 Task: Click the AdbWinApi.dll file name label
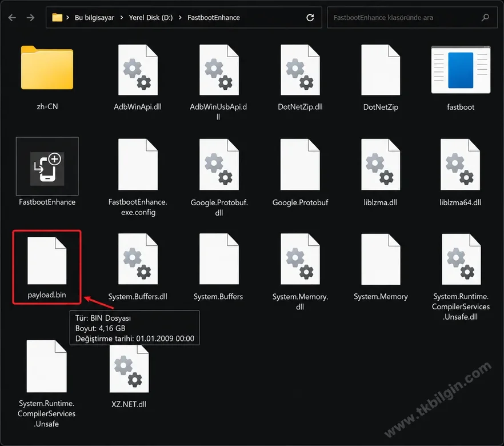138,107
